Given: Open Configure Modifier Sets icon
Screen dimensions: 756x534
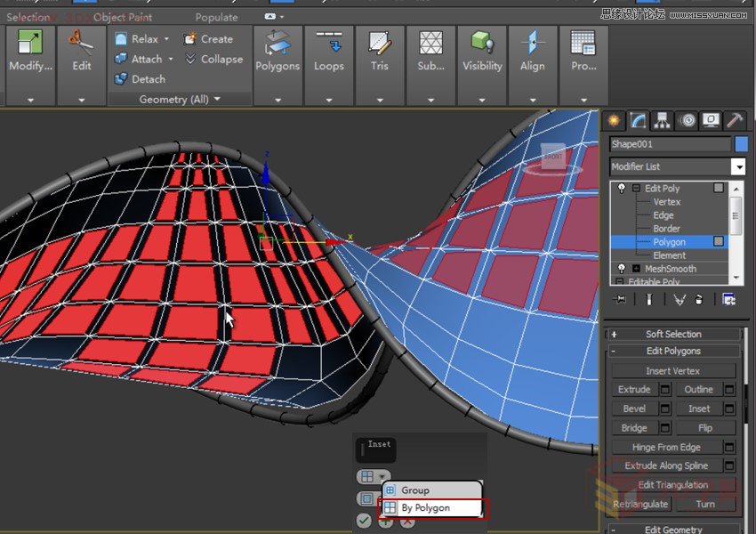Looking at the screenshot, I should coord(728,300).
